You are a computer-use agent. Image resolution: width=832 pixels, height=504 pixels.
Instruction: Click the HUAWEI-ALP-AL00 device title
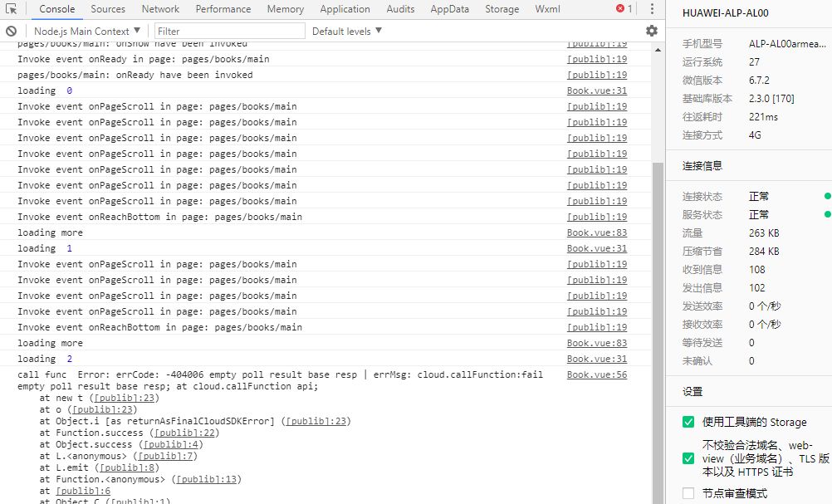click(725, 12)
